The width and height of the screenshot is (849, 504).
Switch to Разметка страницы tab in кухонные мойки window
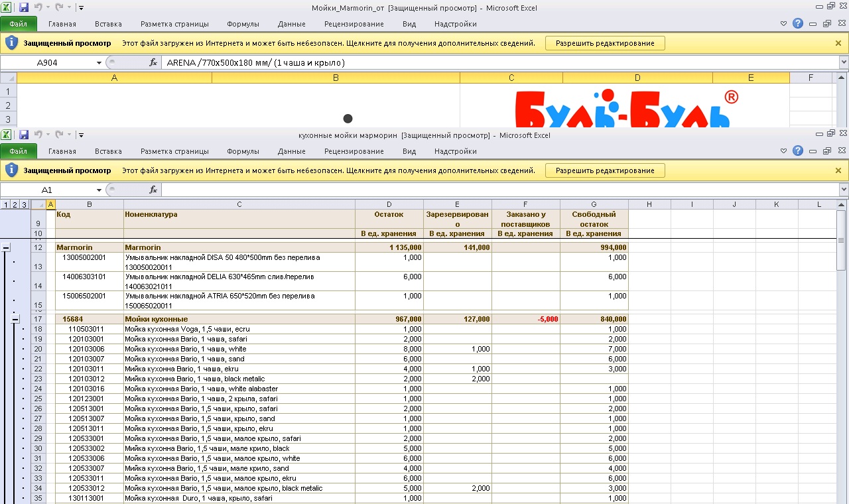click(174, 151)
